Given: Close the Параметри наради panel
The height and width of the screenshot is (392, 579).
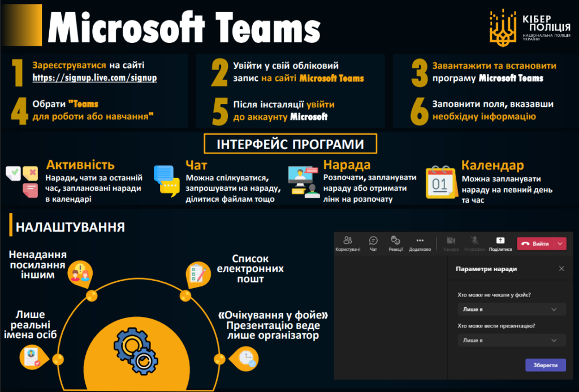Looking at the screenshot, I should (x=561, y=268).
